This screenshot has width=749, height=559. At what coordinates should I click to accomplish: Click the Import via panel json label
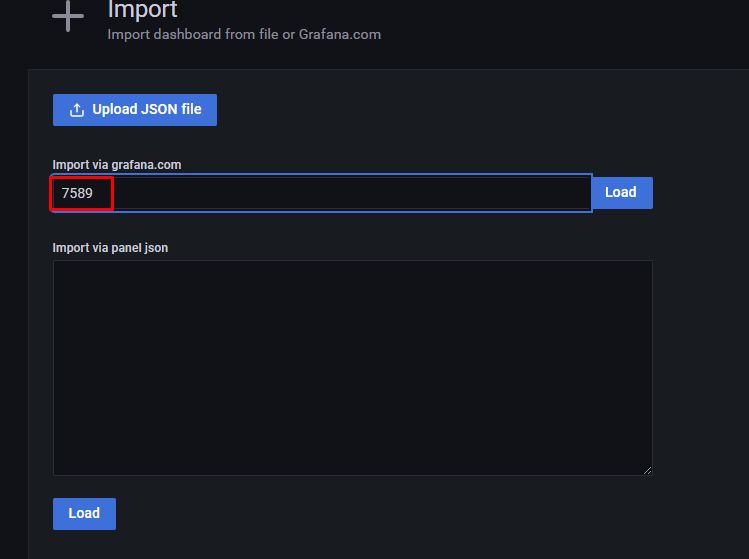coord(110,248)
